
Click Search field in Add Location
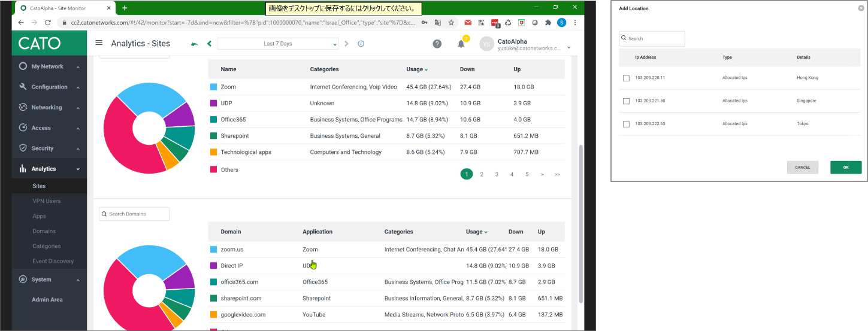pyautogui.click(x=652, y=38)
